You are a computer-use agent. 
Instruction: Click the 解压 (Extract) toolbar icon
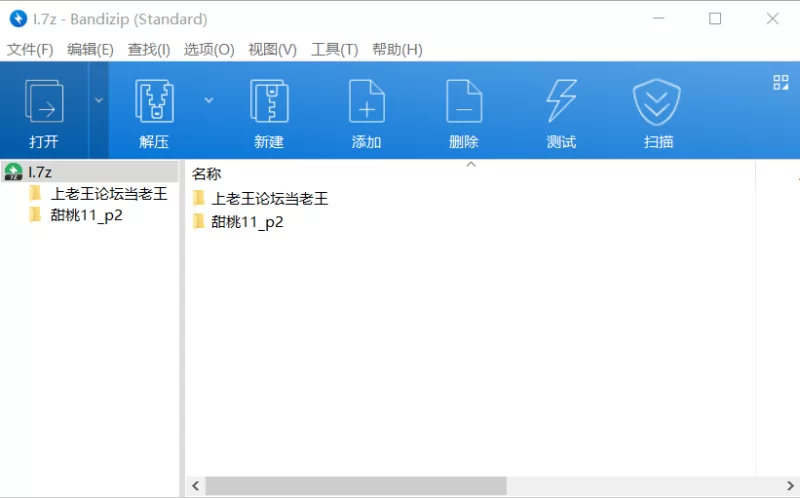tap(154, 101)
